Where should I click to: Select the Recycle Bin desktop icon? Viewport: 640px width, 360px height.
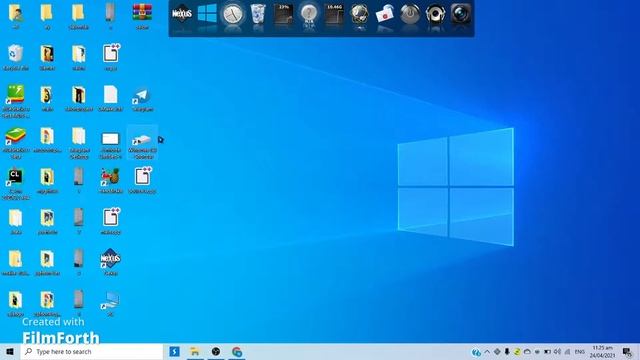[16, 53]
